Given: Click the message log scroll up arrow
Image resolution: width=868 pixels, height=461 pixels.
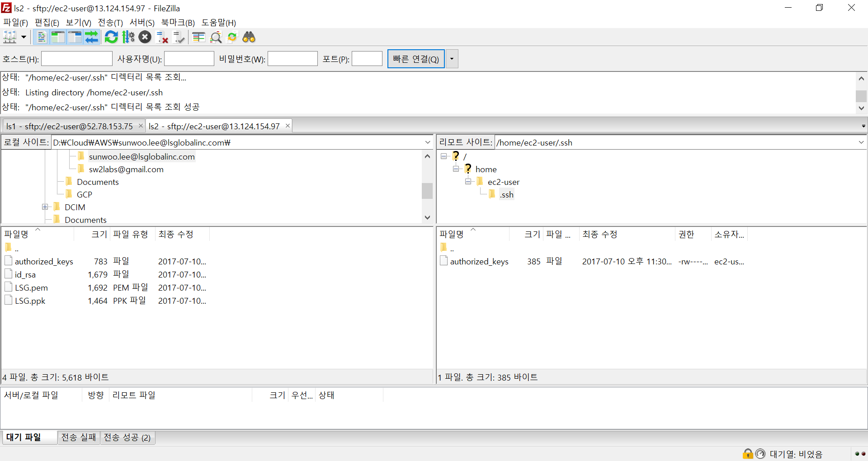Looking at the screenshot, I should click(861, 78).
